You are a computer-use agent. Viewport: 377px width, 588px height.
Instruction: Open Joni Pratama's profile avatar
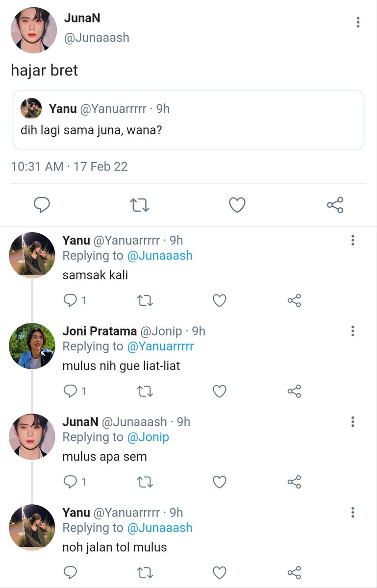tap(32, 346)
